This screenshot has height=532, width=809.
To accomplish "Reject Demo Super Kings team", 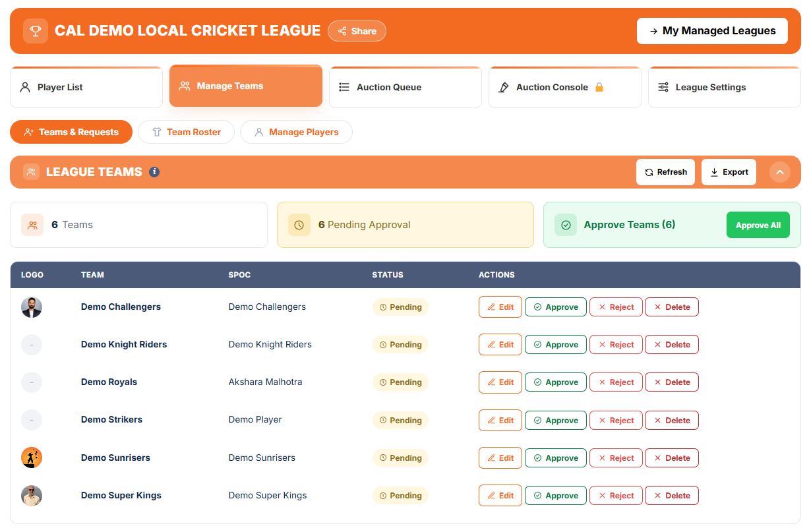I will 616,496.
